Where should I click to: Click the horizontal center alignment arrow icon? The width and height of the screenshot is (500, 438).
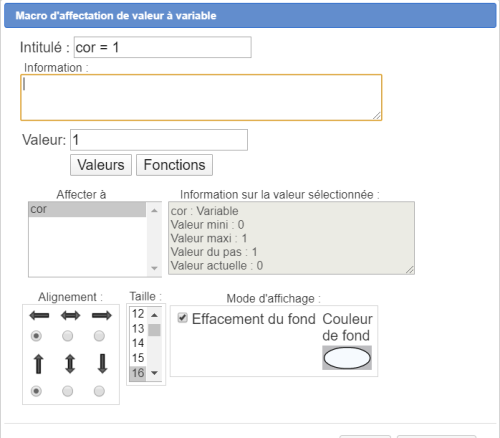[70, 315]
